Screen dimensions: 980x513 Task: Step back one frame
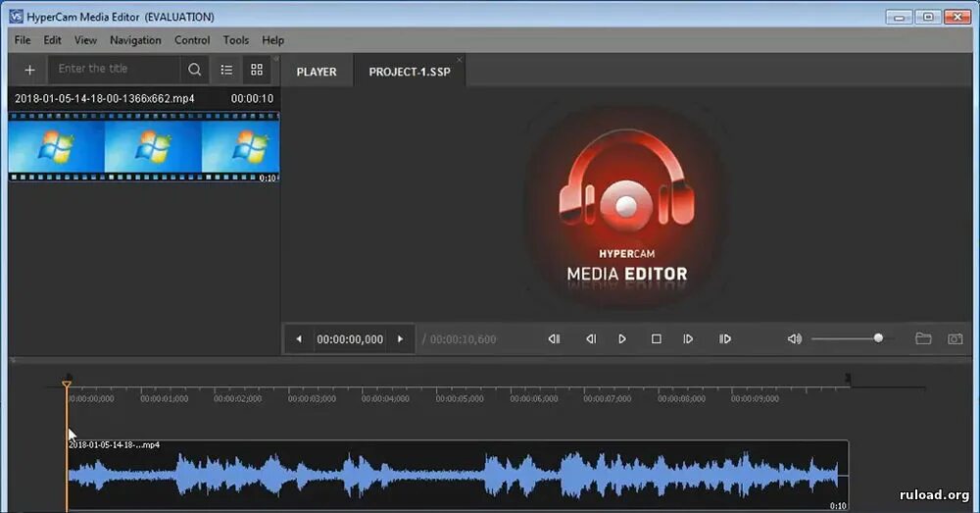591,339
